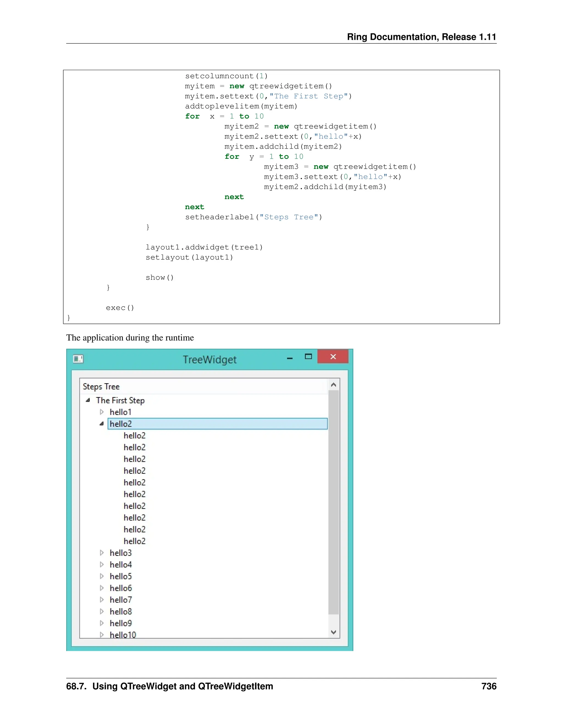Select the hello7 tree item
563x728 pixels.
(x=121, y=600)
